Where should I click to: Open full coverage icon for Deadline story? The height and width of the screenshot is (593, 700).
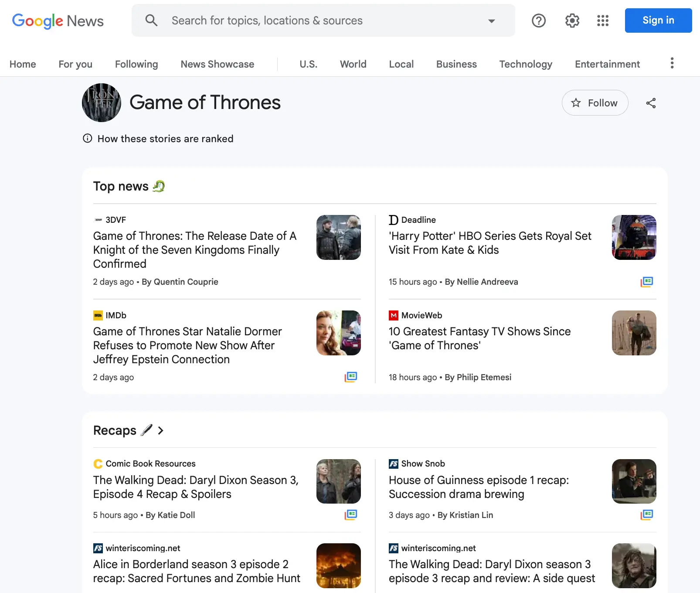point(647,282)
